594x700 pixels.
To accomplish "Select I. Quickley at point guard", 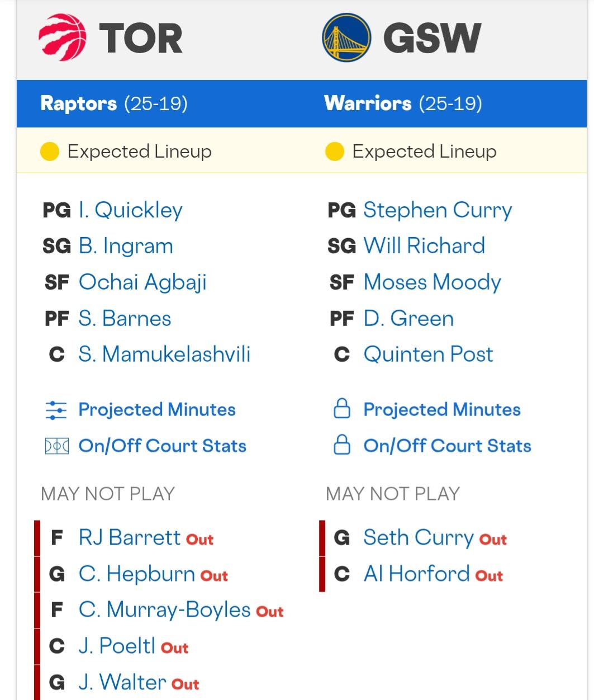I will point(130,210).
